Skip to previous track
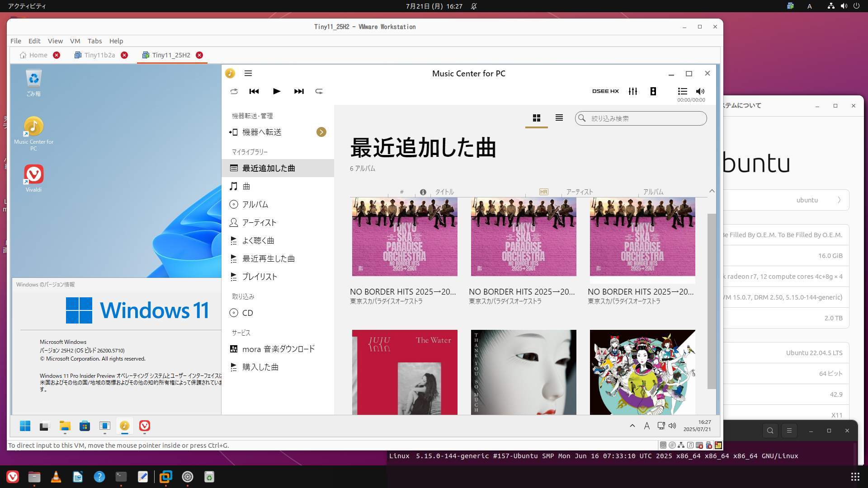Image resolution: width=868 pixels, height=488 pixels. 254,91
